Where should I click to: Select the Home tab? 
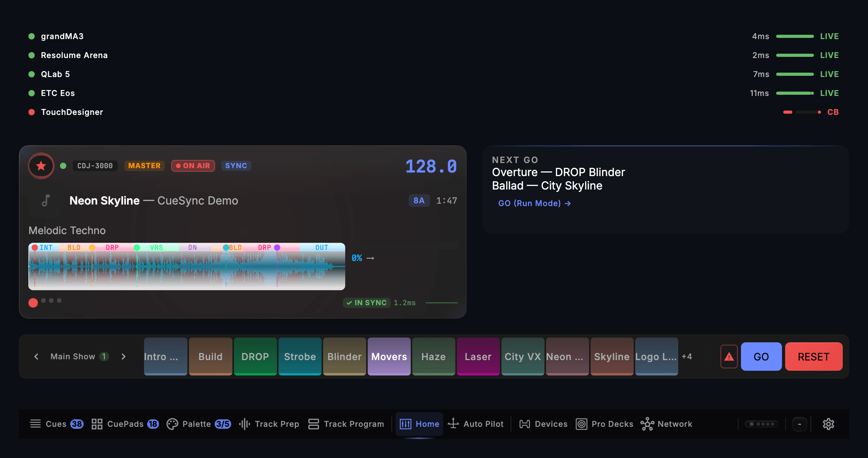coord(419,424)
